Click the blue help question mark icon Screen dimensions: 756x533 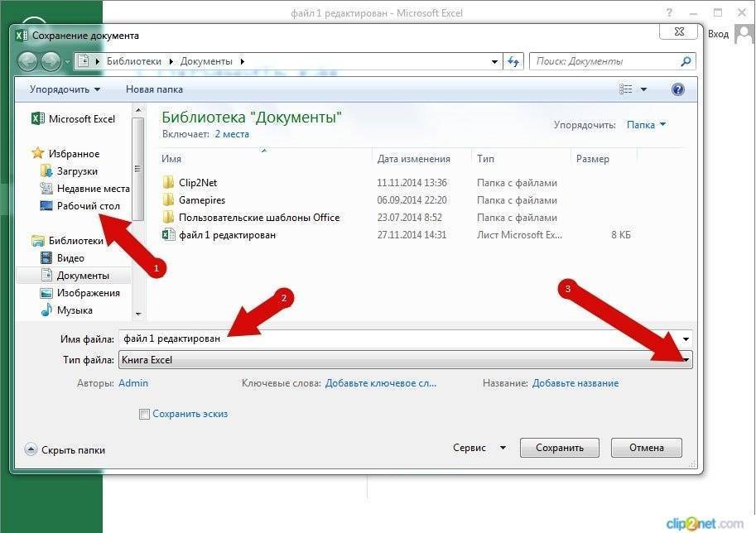tap(678, 89)
